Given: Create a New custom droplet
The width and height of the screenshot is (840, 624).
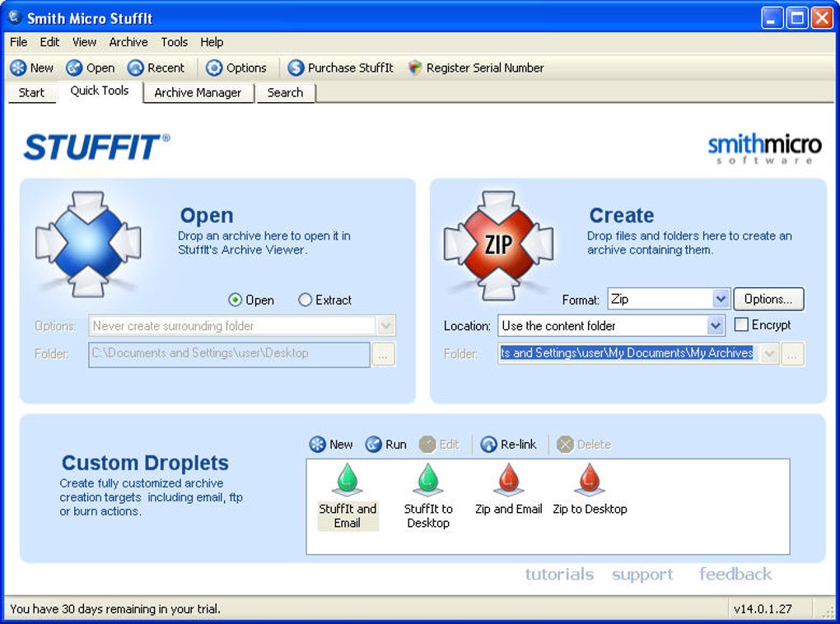Looking at the screenshot, I should click(331, 444).
